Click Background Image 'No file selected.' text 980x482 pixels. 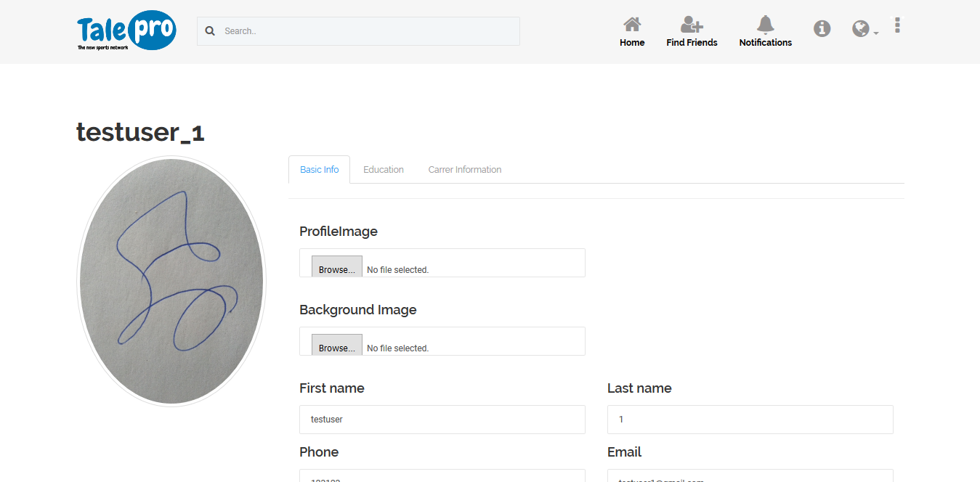pyautogui.click(x=398, y=348)
